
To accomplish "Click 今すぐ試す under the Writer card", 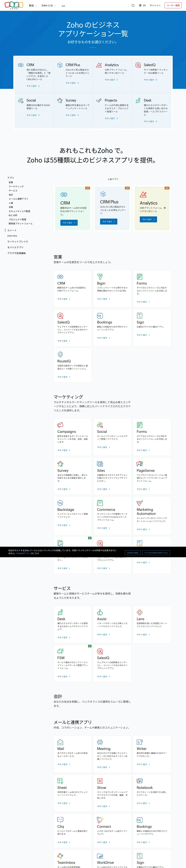I will tap(143, 764).
